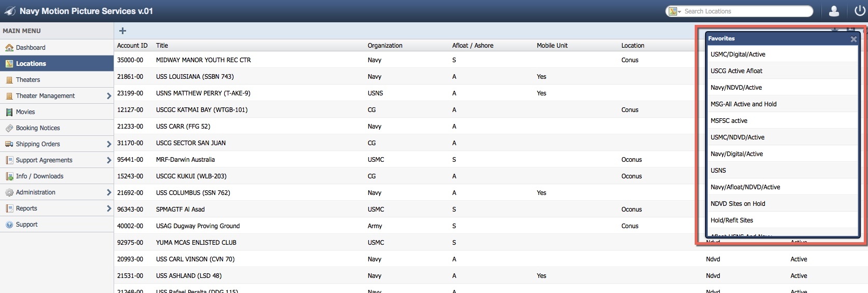The height and width of the screenshot is (293, 868).
Task: Expand the Shipping Orders submenu arrow
Action: [x=108, y=144]
